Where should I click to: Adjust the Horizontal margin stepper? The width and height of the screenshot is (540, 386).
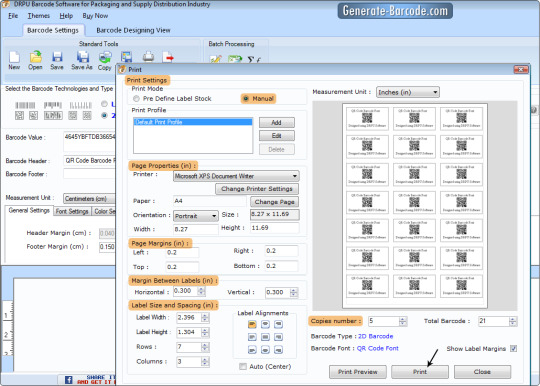201,291
